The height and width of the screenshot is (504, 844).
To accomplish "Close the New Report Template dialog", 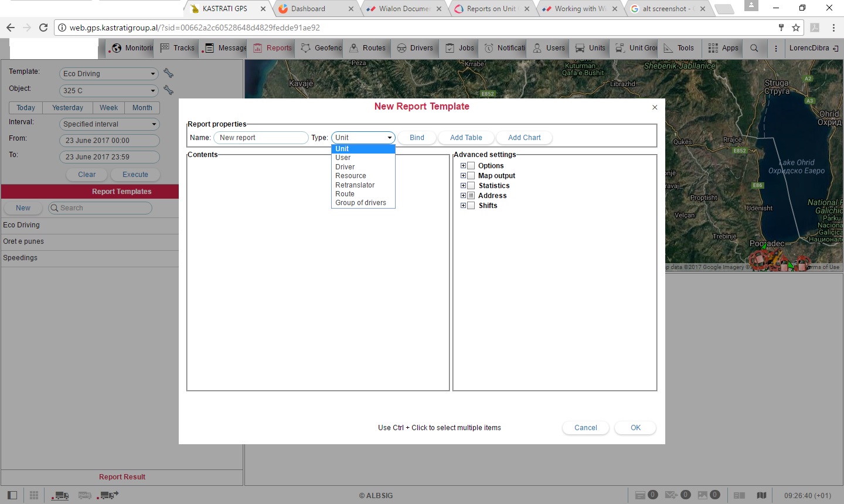I will tap(655, 107).
